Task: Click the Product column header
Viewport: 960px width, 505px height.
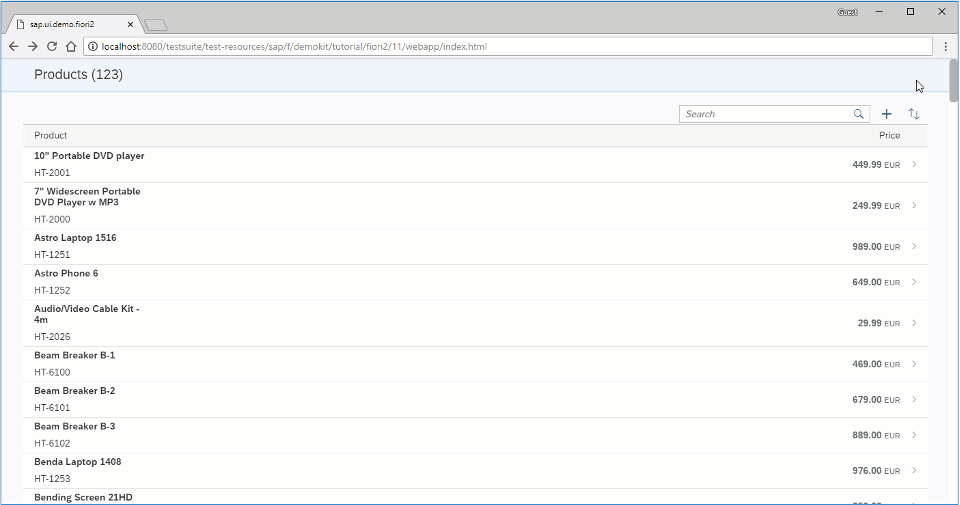Action: point(51,135)
